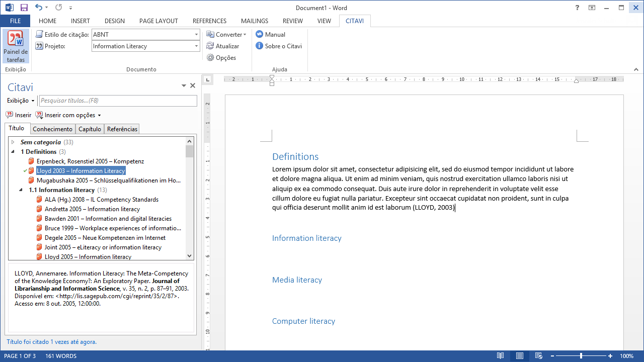Click scroll-up arrow of reference list
This screenshot has width=644, height=362.
pos(190,142)
